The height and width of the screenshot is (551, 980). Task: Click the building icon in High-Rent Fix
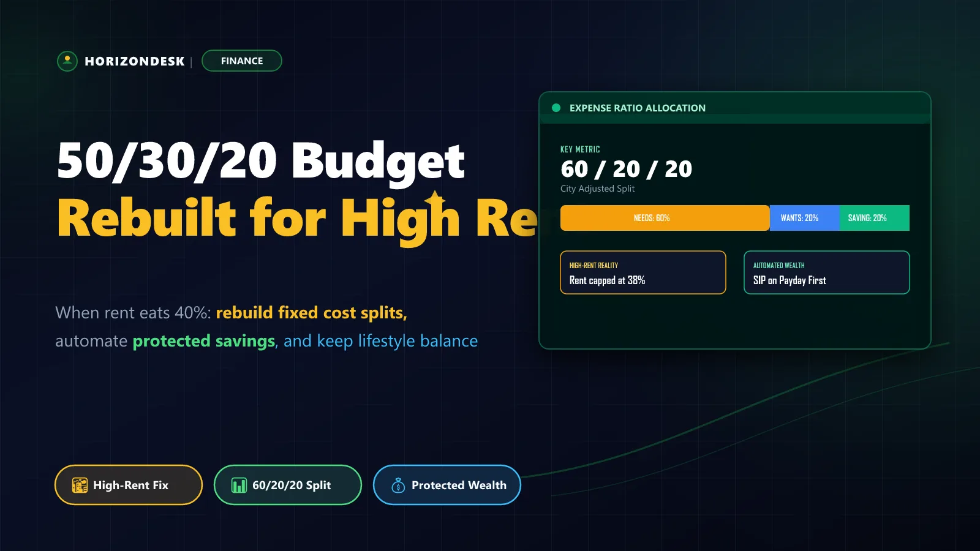pyautogui.click(x=80, y=485)
